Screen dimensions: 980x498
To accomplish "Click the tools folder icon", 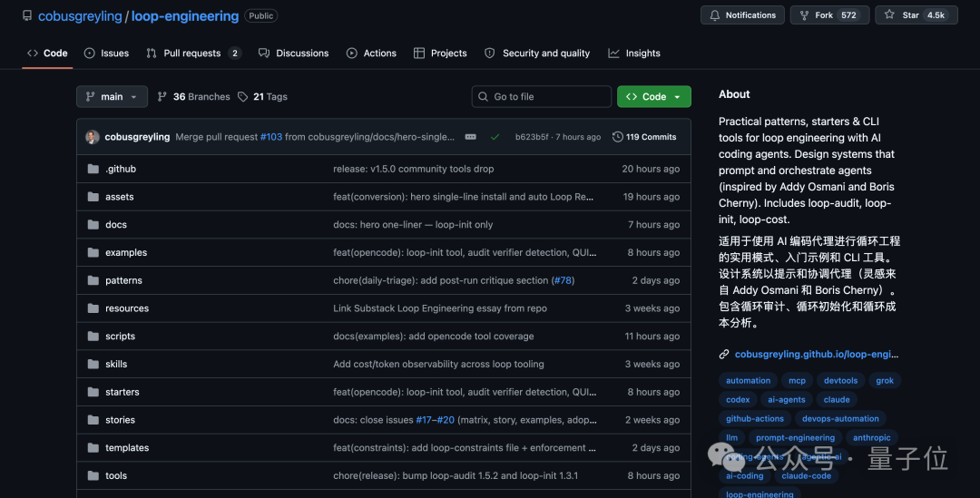I will coord(93,475).
